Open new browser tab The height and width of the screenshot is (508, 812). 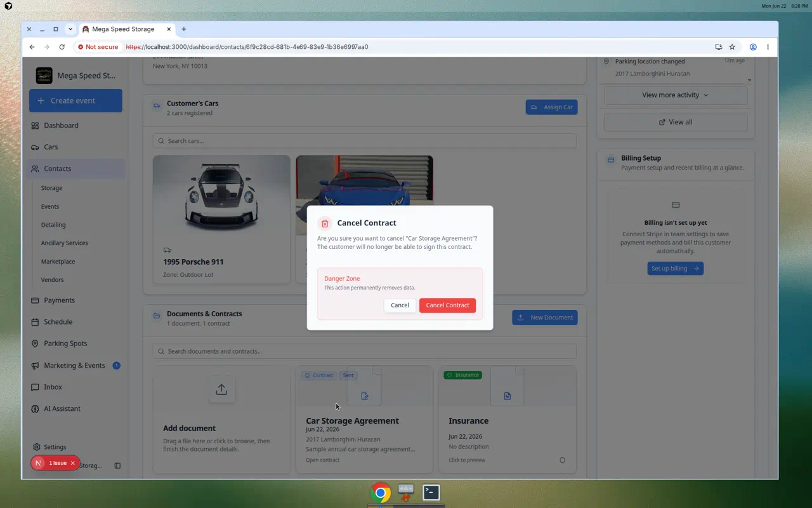click(184, 29)
